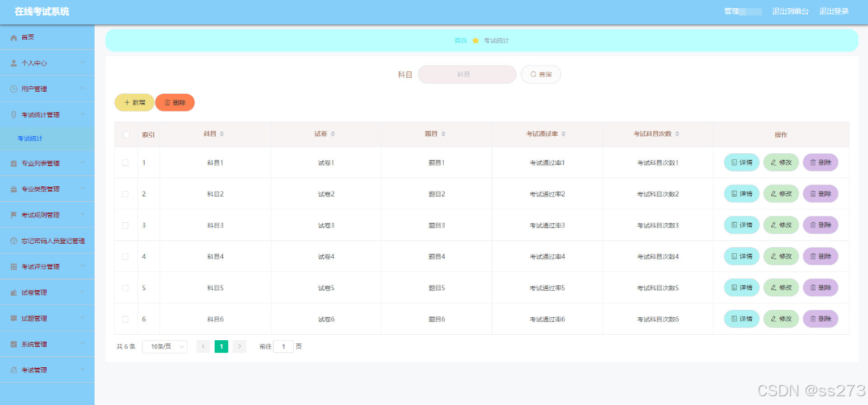Click the briefcase icon beside 专业类型管理
This screenshot has width=868, height=405.
pyautogui.click(x=14, y=189)
